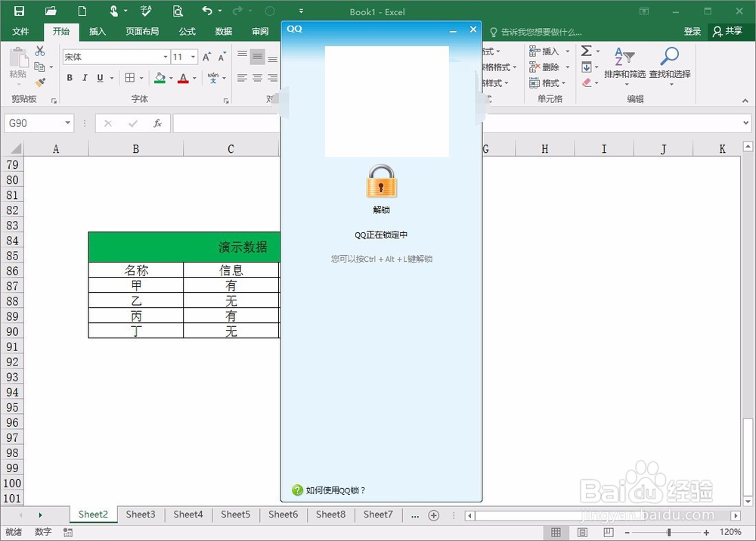Toggle middle vertical alignment

coord(258,57)
